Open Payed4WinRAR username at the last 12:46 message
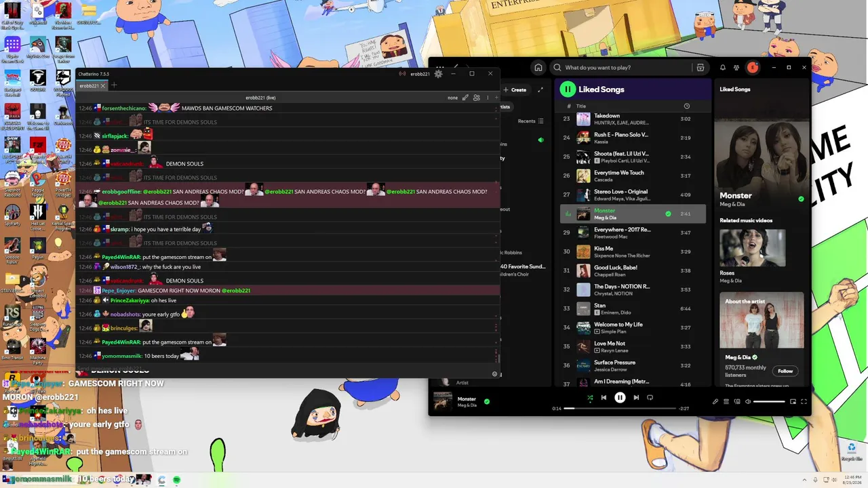The height and width of the screenshot is (488, 868). point(121,342)
